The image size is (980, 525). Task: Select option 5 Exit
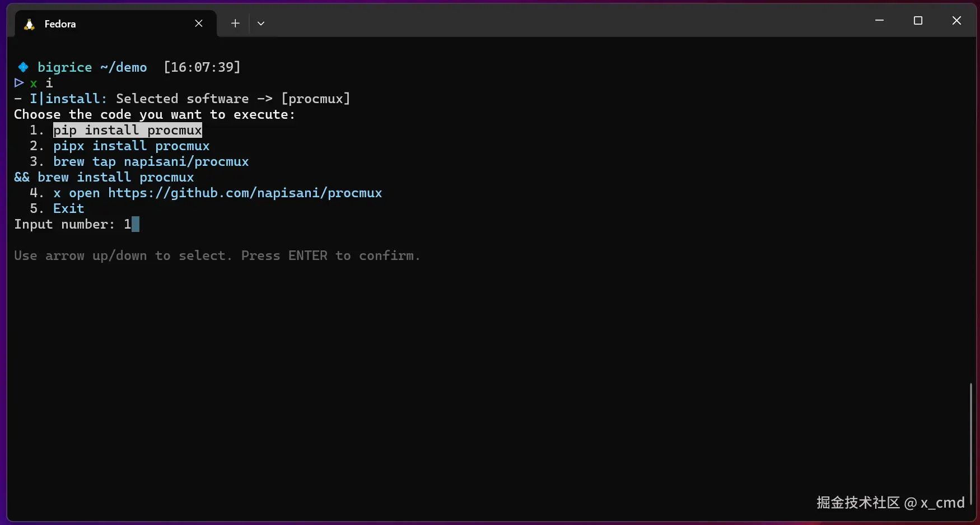[x=68, y=208]
